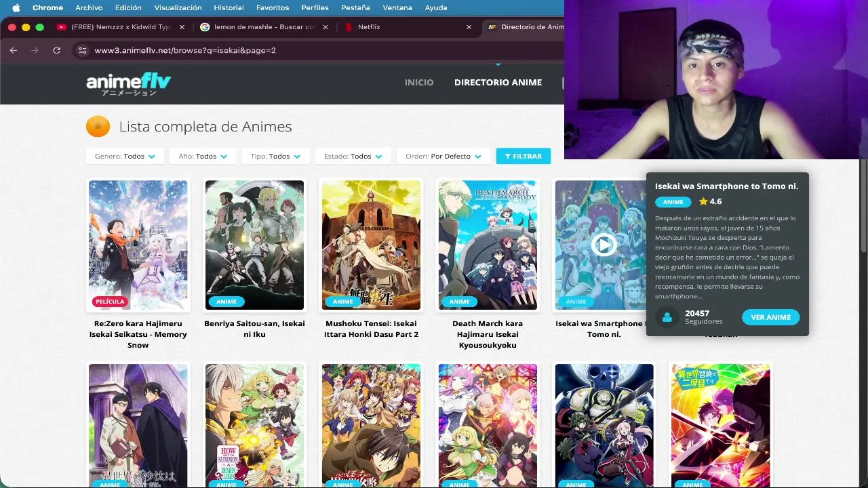Close the Netflix tab

click(x=469, y=27)
